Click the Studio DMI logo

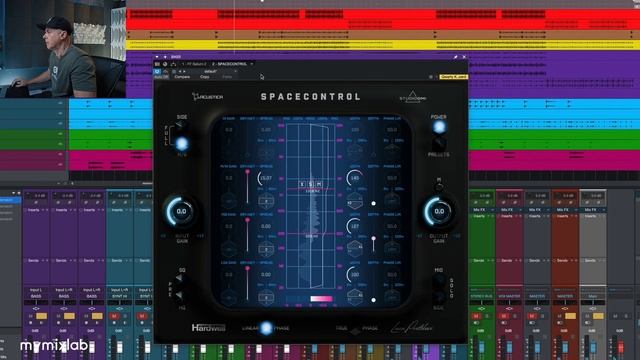tap(412, 97)
